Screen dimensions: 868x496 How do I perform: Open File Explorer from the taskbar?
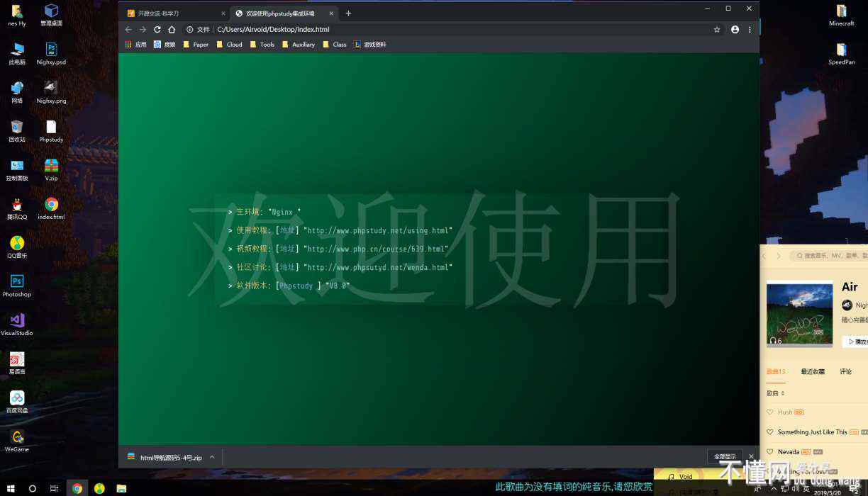121,488
